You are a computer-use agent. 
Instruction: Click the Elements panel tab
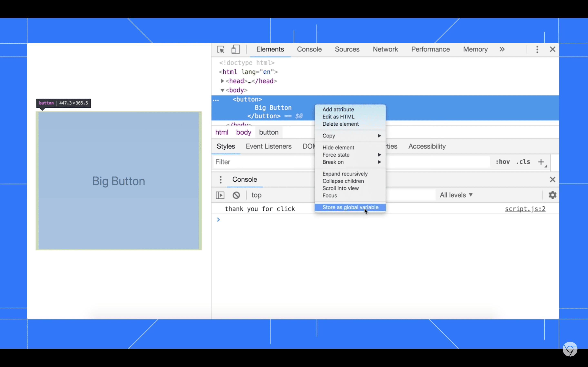click(270, 49)
